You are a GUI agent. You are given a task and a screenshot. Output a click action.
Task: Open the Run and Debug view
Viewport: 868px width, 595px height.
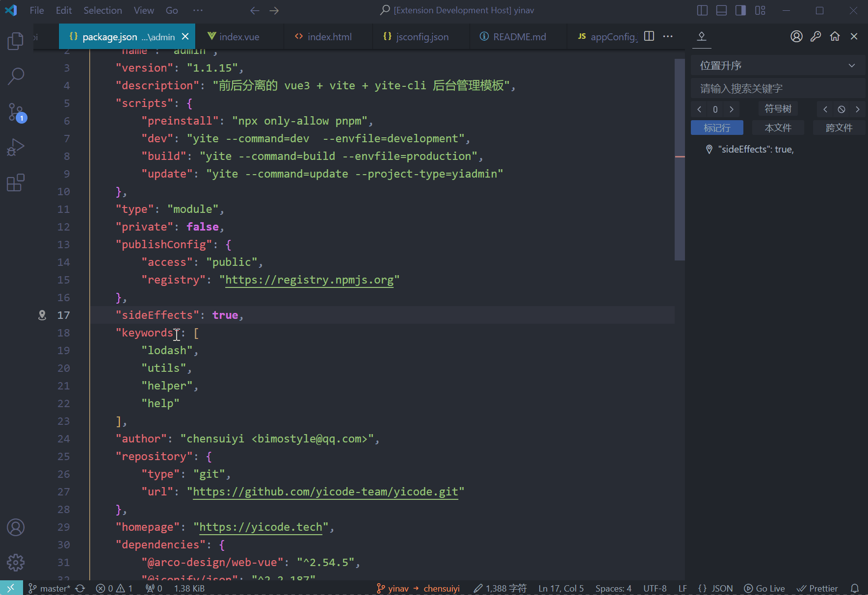pos(16,147)
